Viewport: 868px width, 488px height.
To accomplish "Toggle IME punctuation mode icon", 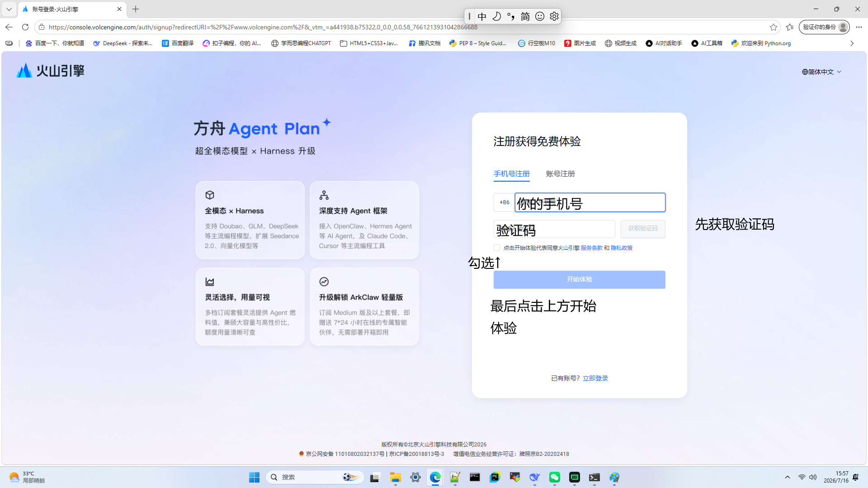I will coord(511,16).
